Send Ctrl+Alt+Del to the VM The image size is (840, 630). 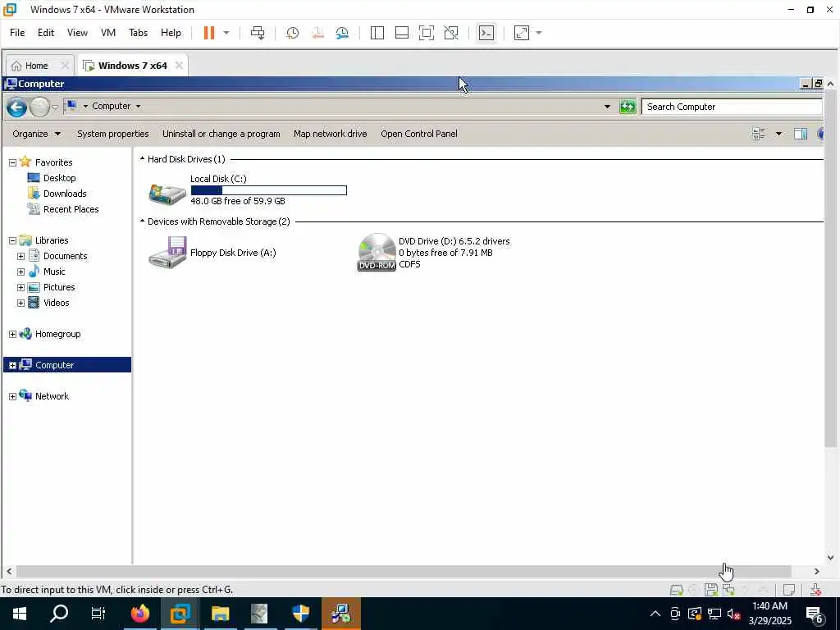click(x=258, y=33)
